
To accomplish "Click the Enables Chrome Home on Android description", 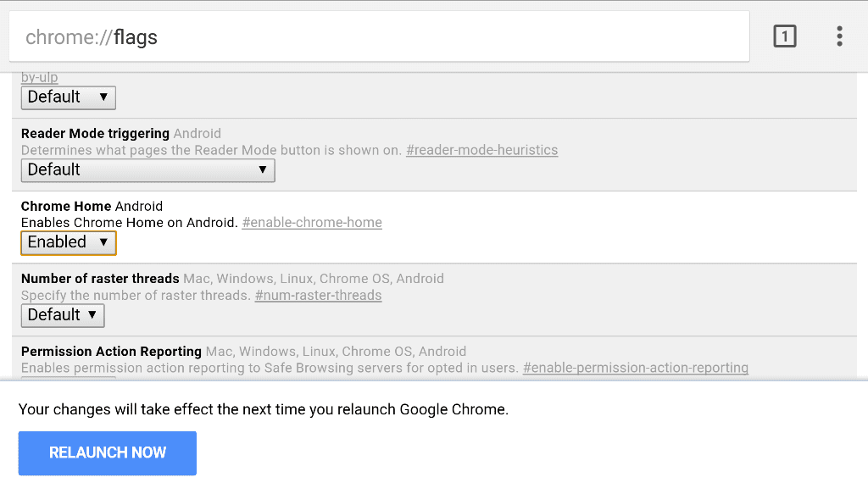I will pyautogui.click(x=128, y=222).
